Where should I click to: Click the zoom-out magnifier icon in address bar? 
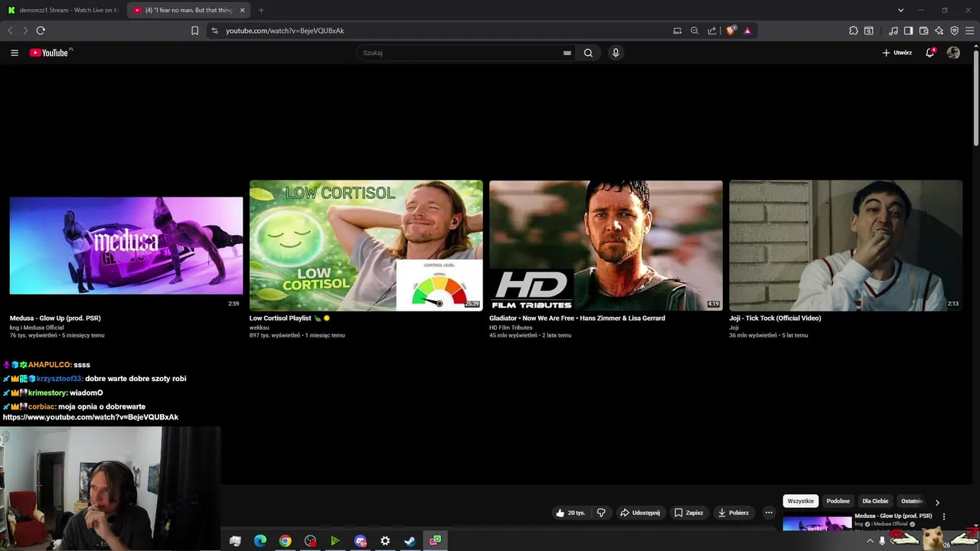click(694, 31)
